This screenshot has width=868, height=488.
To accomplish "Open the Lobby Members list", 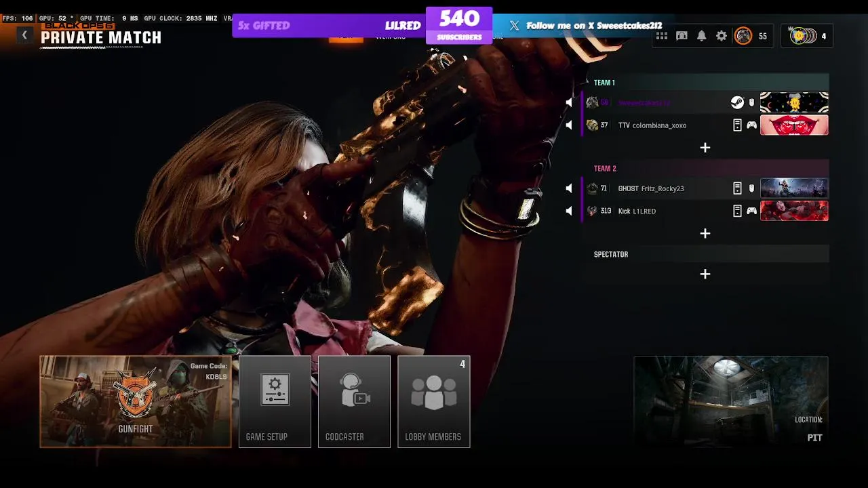I will pos(434,402).
